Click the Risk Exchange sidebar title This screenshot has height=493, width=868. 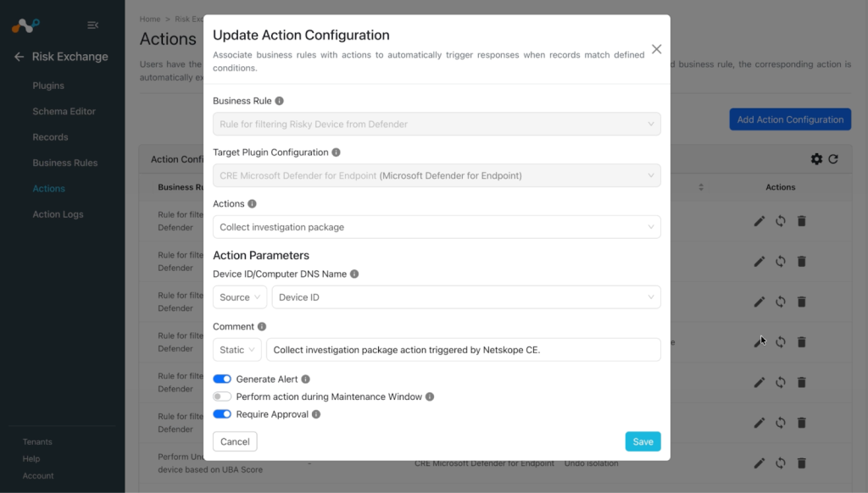(70, 57)
